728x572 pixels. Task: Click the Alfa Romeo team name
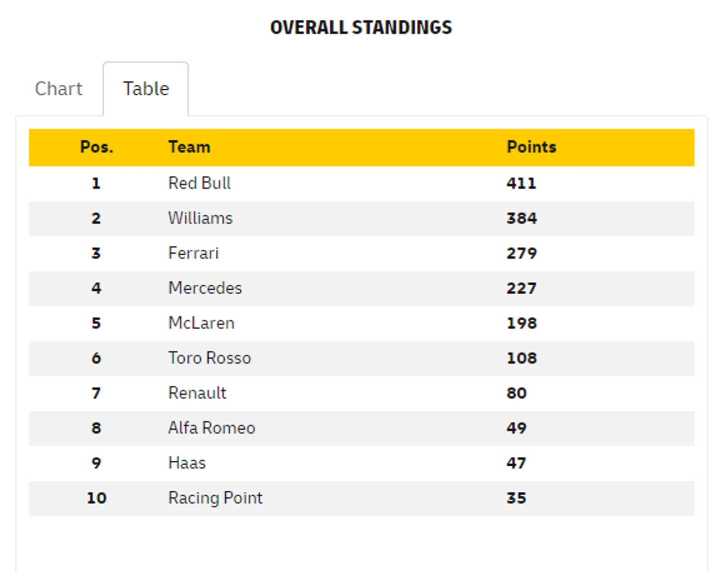coord(211,428)
